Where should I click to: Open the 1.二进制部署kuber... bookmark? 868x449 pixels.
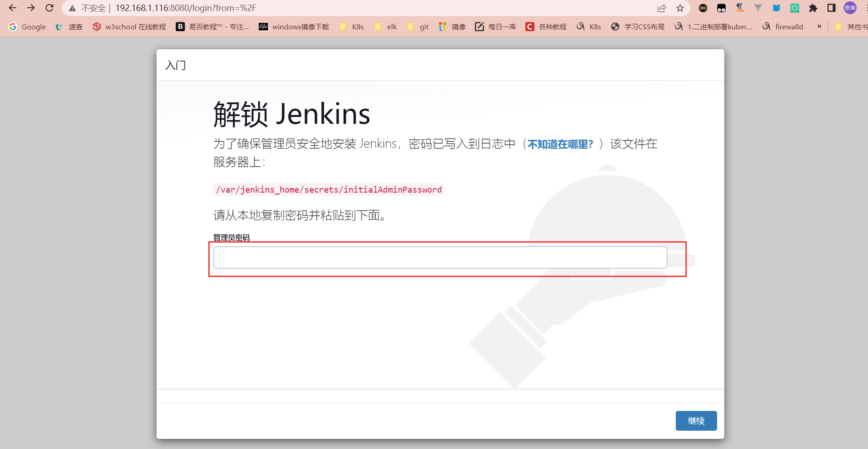[713, 27]
